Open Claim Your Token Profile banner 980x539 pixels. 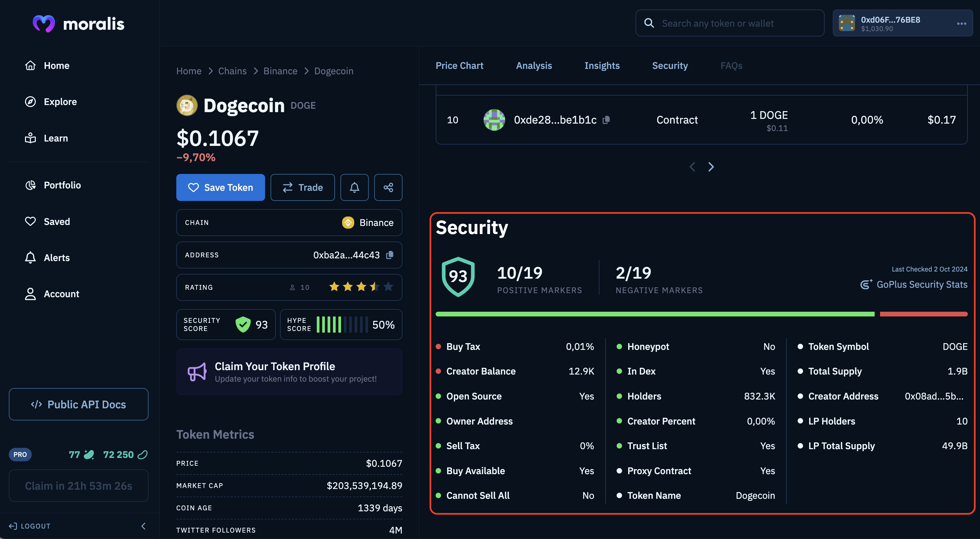click(x=289, y=371)
